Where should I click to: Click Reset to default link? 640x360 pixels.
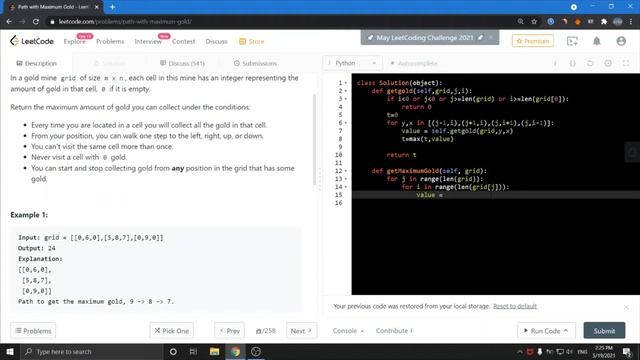click(x=515, y=306)
